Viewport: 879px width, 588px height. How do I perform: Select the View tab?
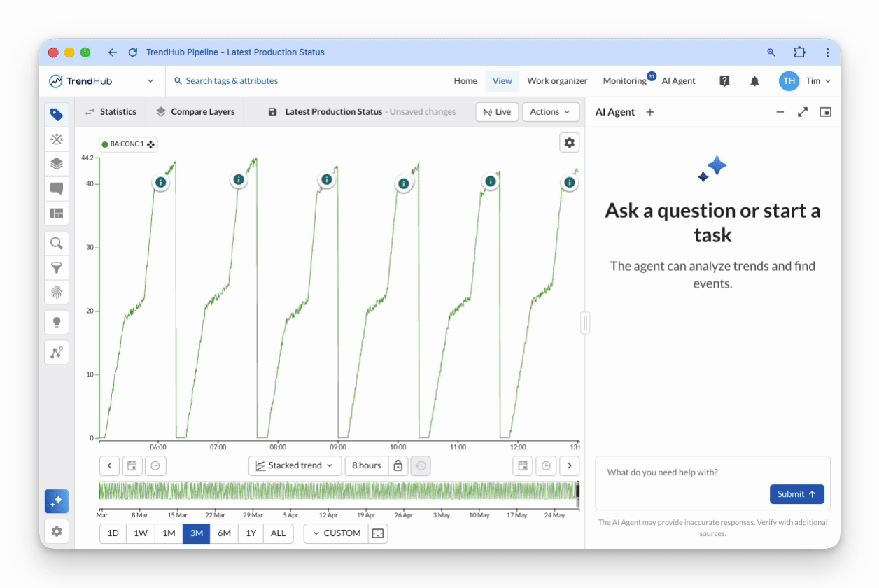coord(502,81)
